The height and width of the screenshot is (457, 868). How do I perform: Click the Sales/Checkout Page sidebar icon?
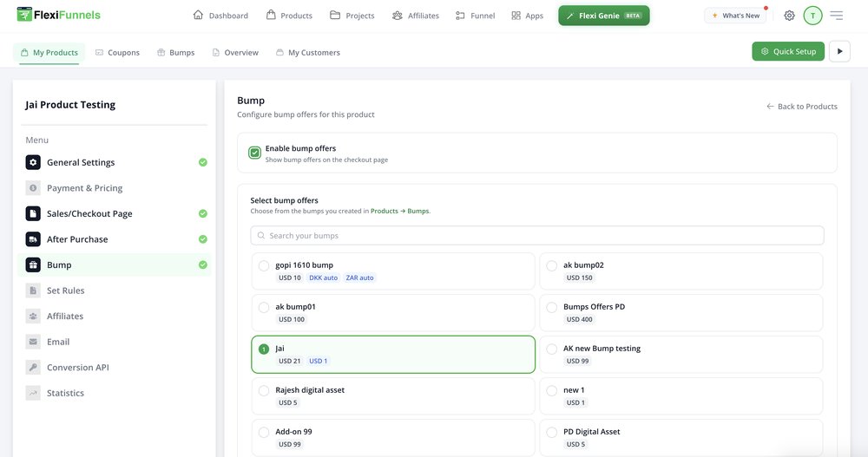point(33,213)
